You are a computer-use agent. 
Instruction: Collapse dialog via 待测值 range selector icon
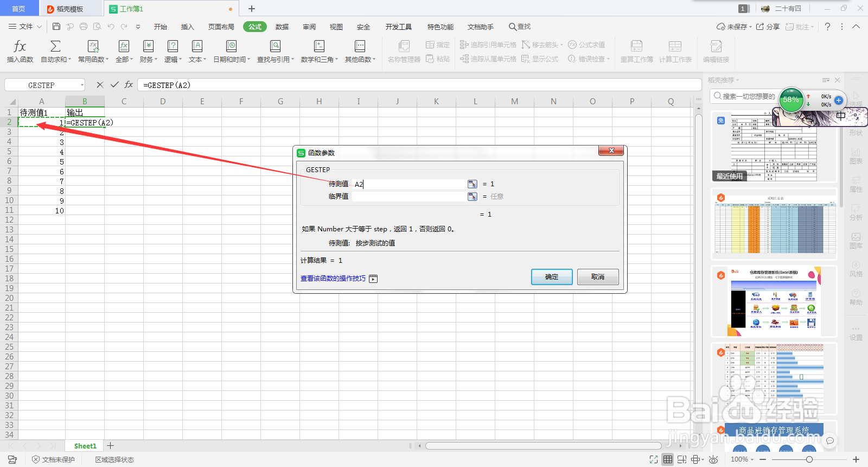pyautogui.click(x=473, y=184)
